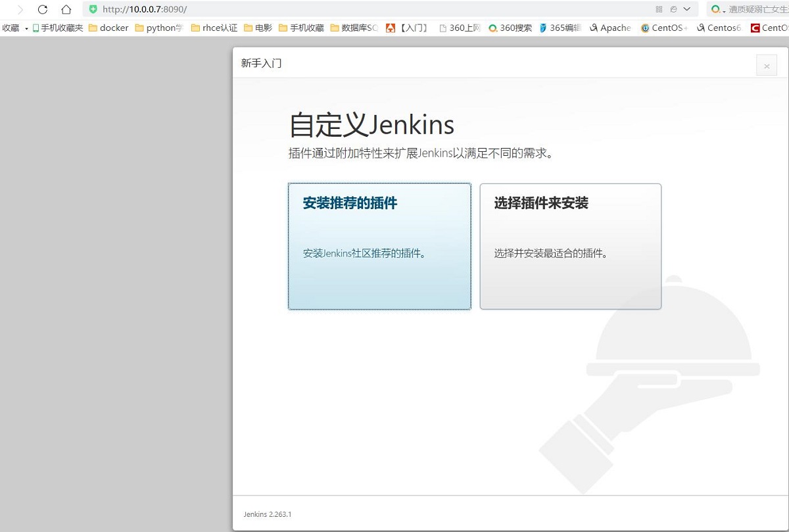Close the 新手入门 setup wizard dialog
Image resolution: width=789 pixels, height=532 pixels.
pos(767,66)
